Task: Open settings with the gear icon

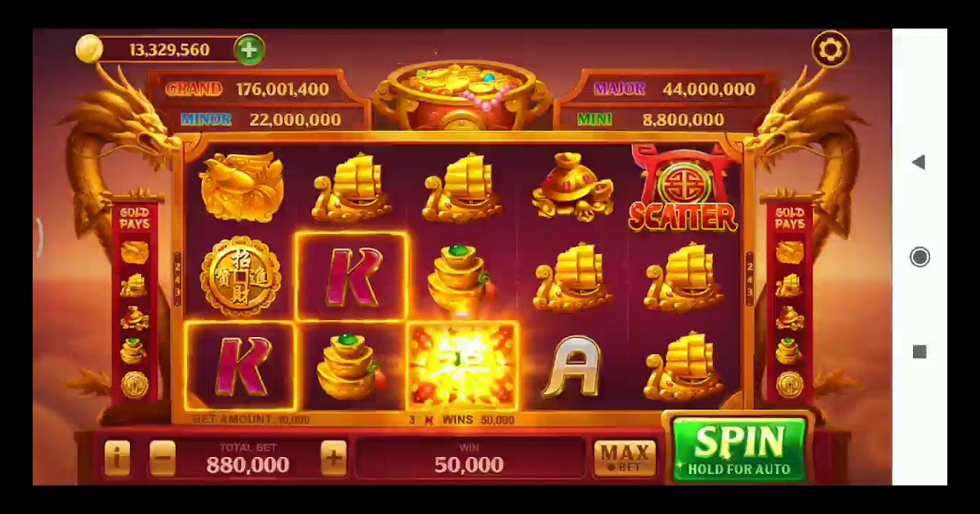Action: (831, 50)
